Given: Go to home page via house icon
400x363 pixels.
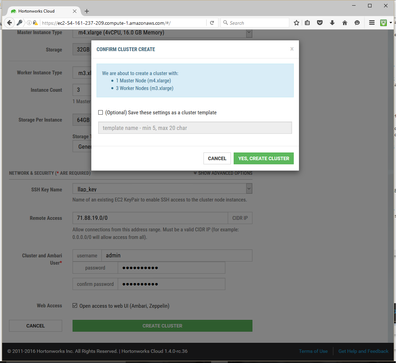Looking at the screenshot, I should [x=345, y=23].
